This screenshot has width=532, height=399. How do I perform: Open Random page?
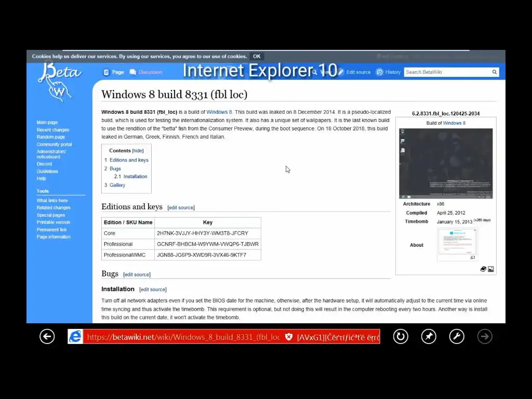click(50, 137)
